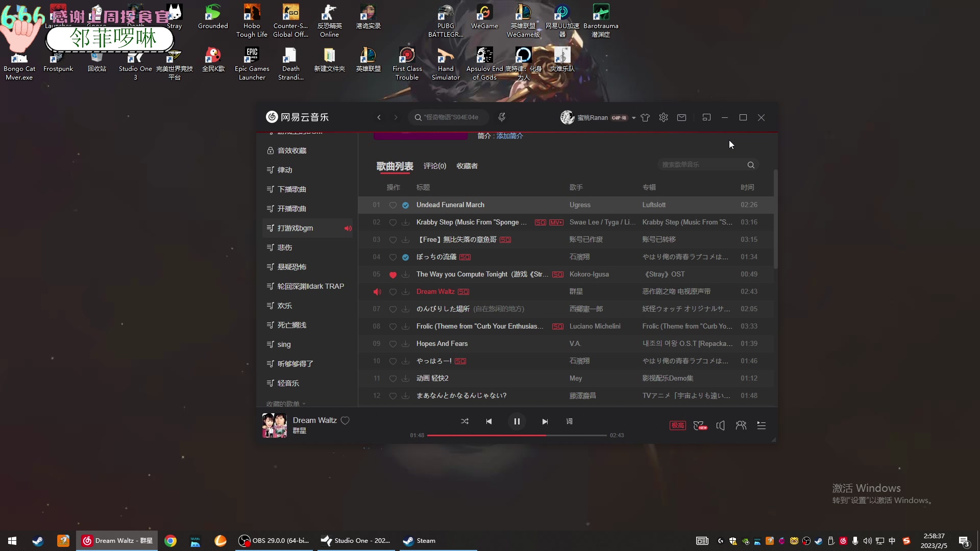Open album Luftslott
The height and width of the screenshot is (551, 980).
tap(654, 205)
